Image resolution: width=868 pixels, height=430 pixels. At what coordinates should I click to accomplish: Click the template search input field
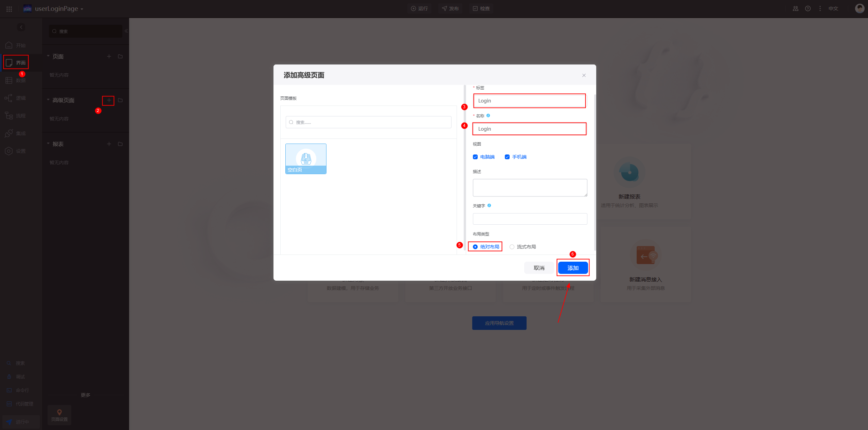pyautogui.click(x=368, y=122)
